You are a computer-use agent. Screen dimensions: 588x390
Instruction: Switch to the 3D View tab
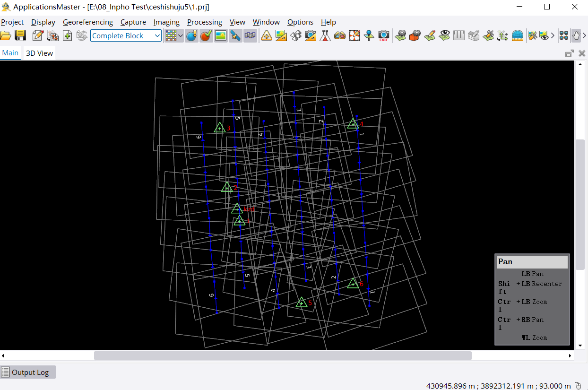click(39, 53)
